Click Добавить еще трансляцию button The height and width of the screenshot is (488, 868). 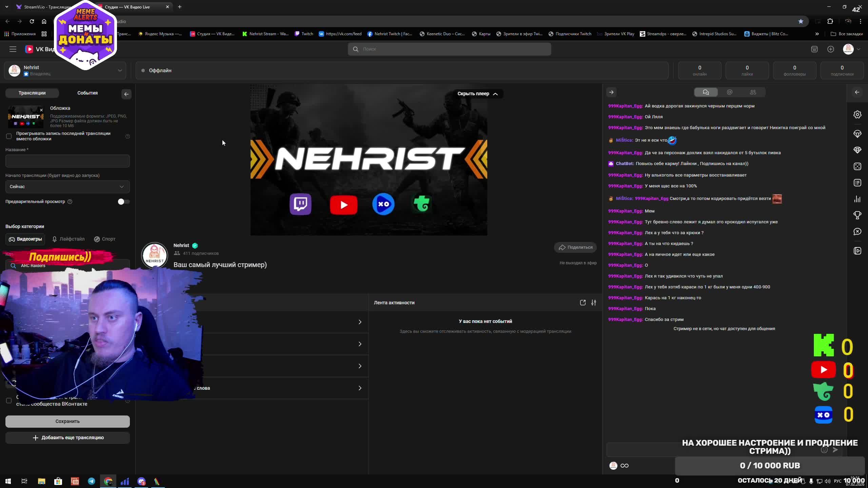[67, 438]
